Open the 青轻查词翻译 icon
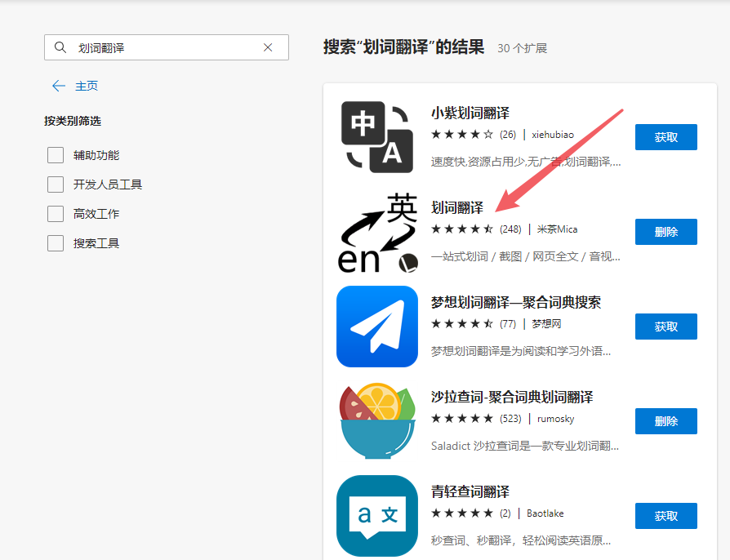This screenshot has width=730, height=560. point(377,516)
